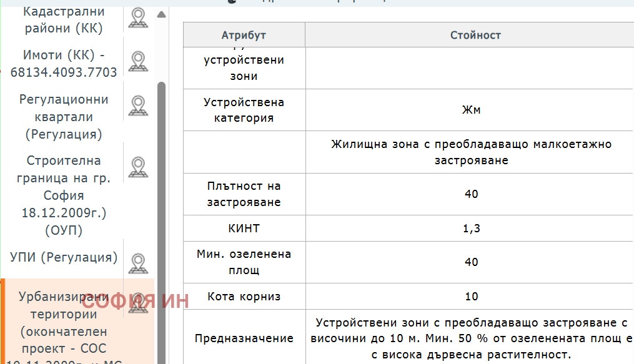634x364 pixels.
Task: Click map pin icon next to УПИ (Регулация)
Action: coord(138,264)
